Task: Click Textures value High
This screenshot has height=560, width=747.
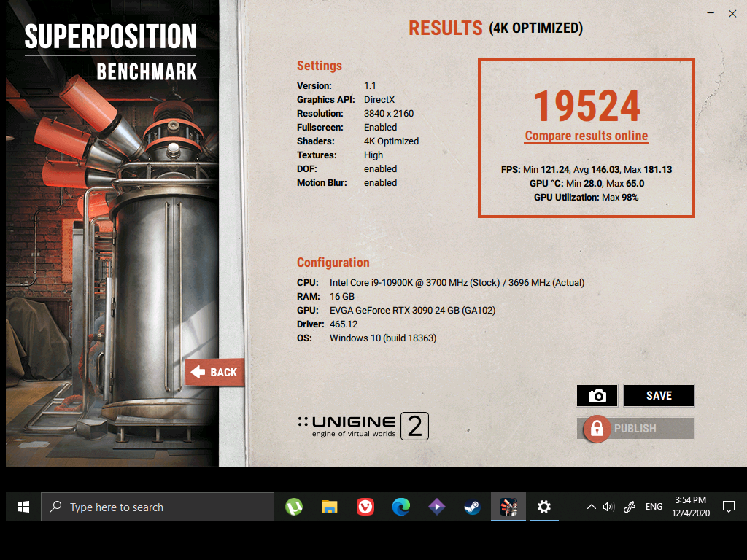Action: (373, 155)
